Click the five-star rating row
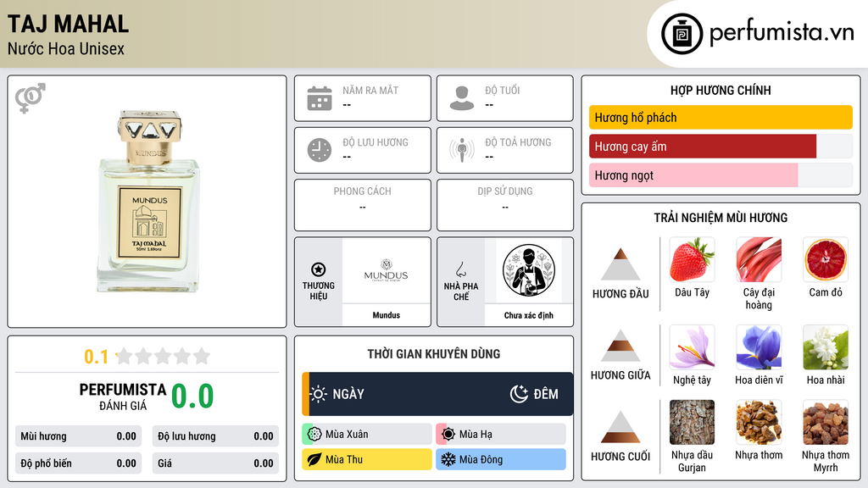868x488 pixels. [x=163, y=356]
